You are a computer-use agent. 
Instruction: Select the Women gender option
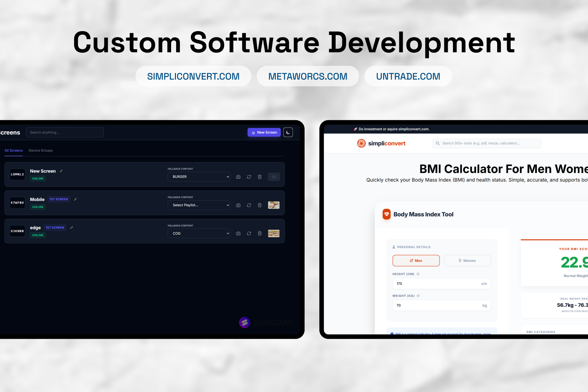tap(467, 260)
